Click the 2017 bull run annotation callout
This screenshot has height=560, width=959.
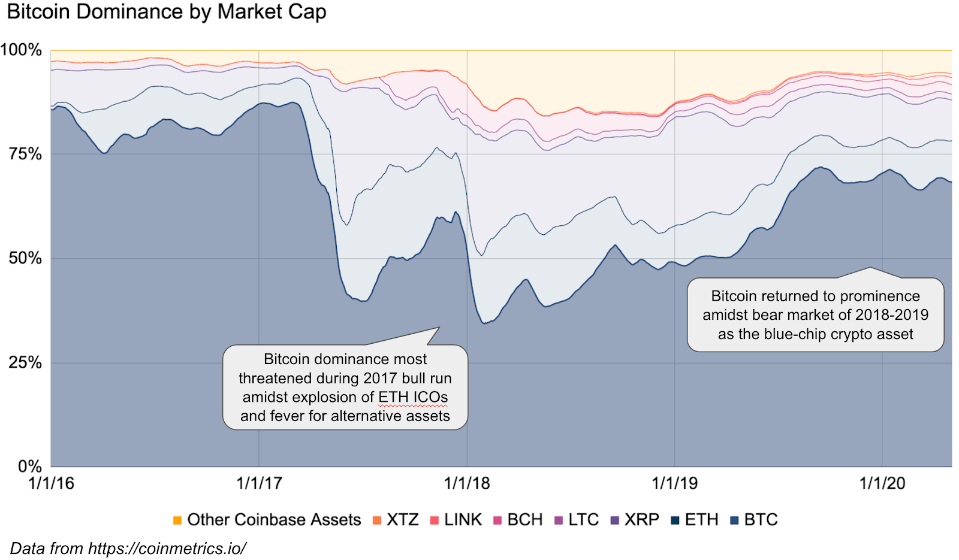pyautogui.click(x=345, y=387)
